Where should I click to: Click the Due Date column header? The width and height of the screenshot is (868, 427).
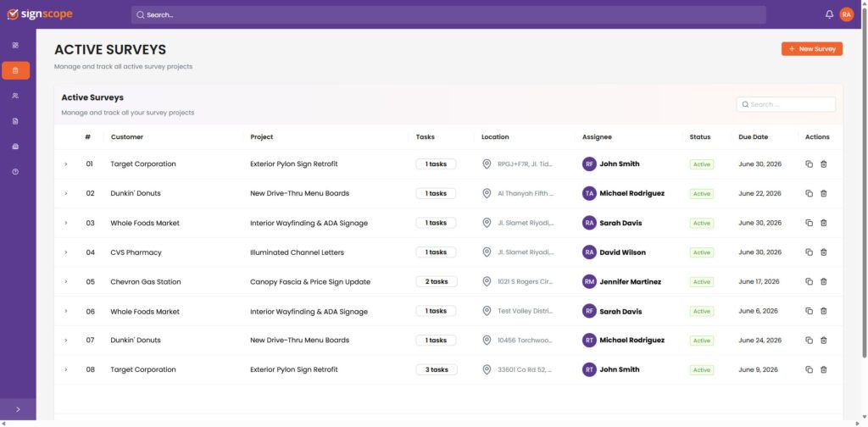[x=754, y=137]
